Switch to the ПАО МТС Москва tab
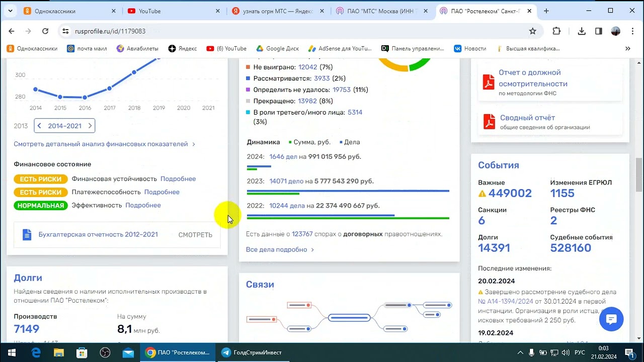This screenshot has height=362, width=644. tap(381, 11)
